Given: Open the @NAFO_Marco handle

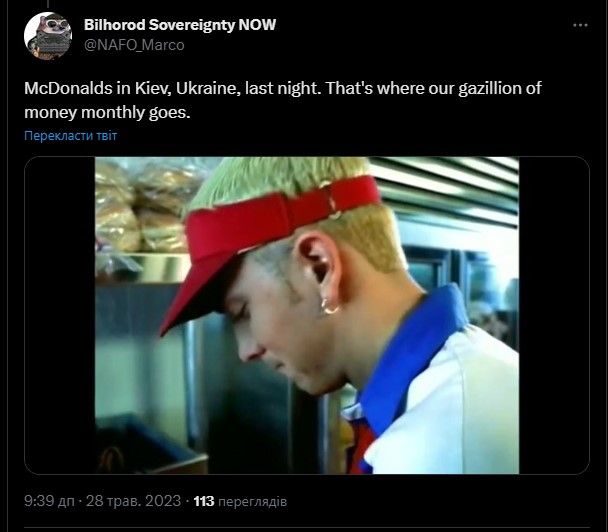Looking at the screenshot, I should 134,45.
